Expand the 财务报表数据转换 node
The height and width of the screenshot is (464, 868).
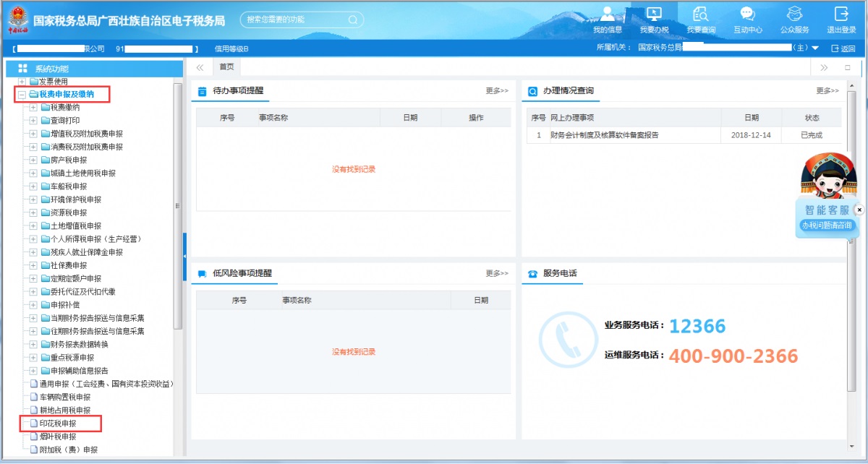tap(33, 344)
